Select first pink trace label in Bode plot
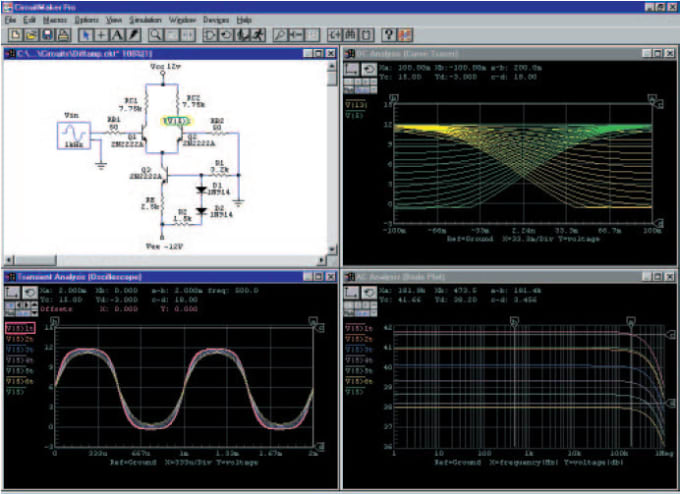The image size is (680, 494). (359, 328)
